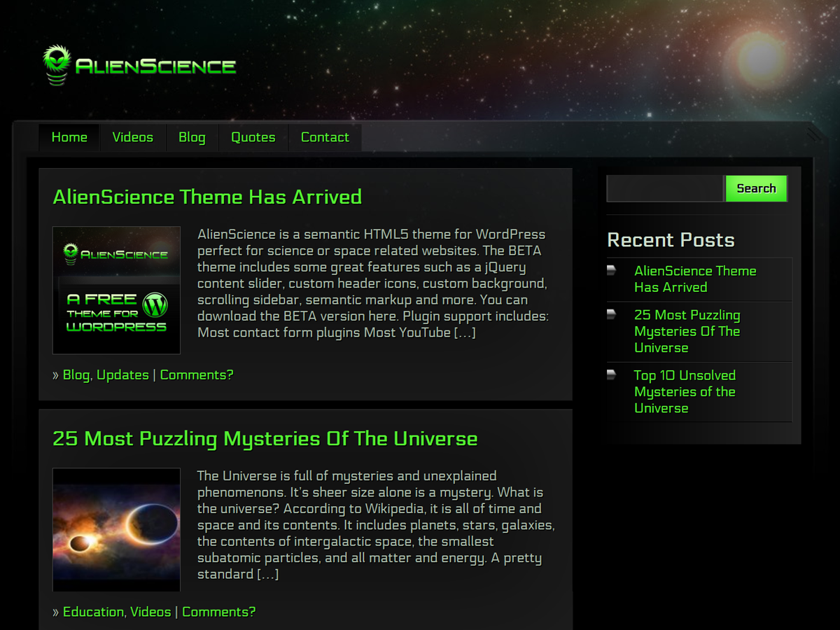Select Blog in the navigation bar
The height and width of the screenshot is (630, 840).
[x=192, y=137]
